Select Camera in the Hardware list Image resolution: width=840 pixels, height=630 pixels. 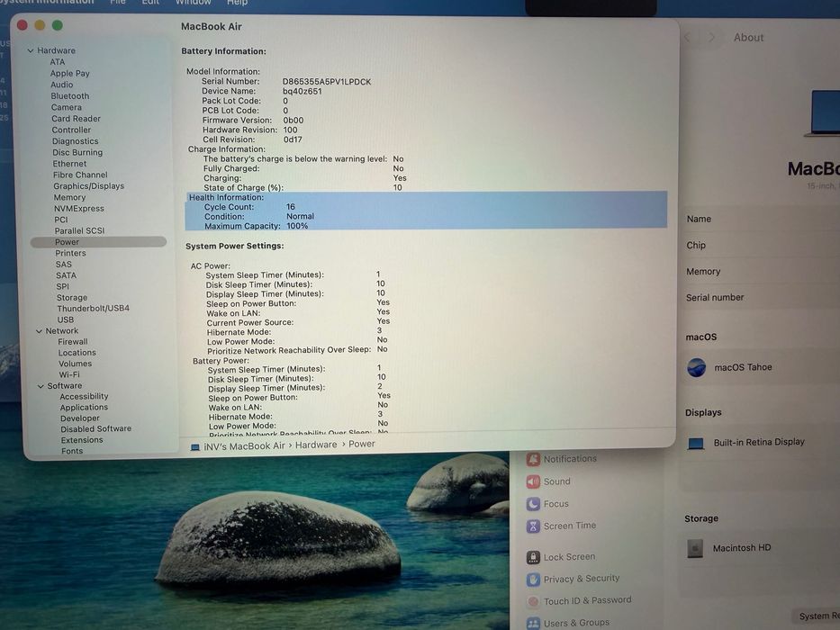pos(67,108)
